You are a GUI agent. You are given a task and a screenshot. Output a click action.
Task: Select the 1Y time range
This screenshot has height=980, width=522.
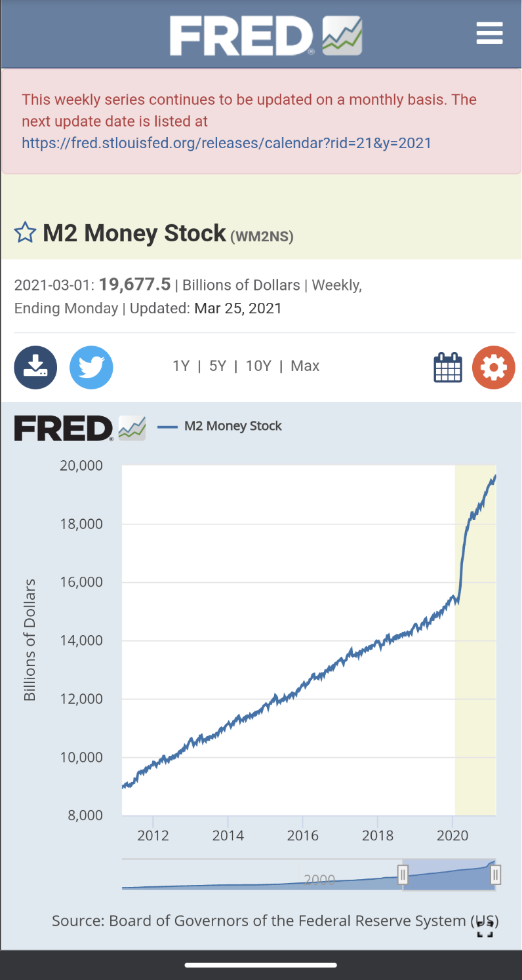181,366
